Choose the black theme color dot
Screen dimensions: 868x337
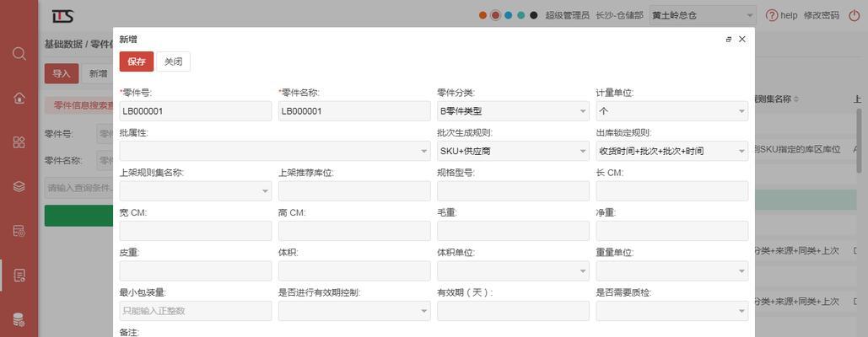pos(534,15)
